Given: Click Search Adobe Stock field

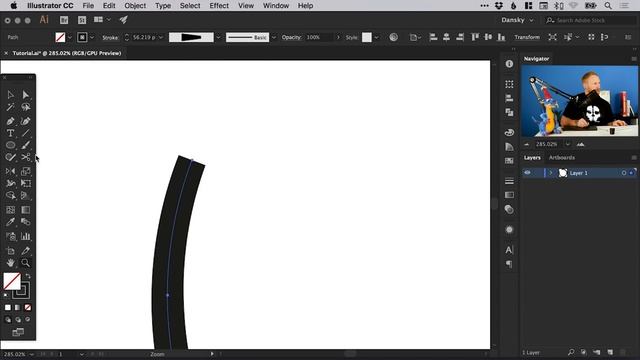Looking at the screenshot, I should click(x=590, y=20).
